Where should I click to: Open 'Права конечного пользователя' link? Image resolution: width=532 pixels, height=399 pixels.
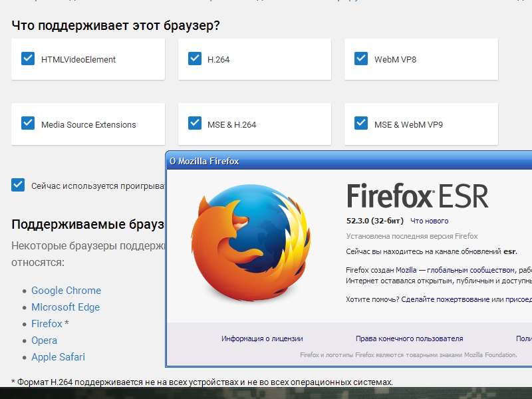click(x=409, y=338)
